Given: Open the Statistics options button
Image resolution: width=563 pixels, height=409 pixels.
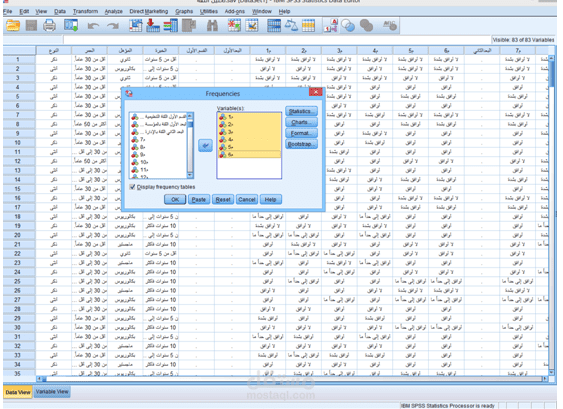Looking at the screenshot, I should tap(301, 111).
